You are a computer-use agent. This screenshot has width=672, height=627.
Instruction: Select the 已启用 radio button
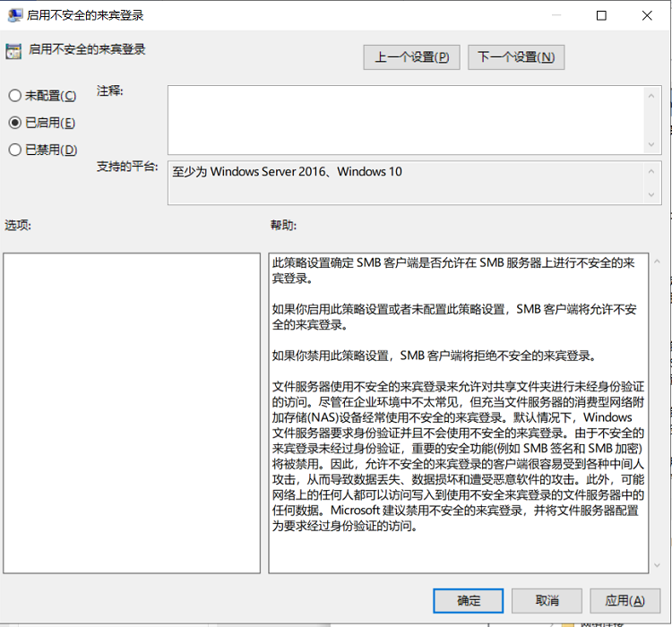pos(15,123)
